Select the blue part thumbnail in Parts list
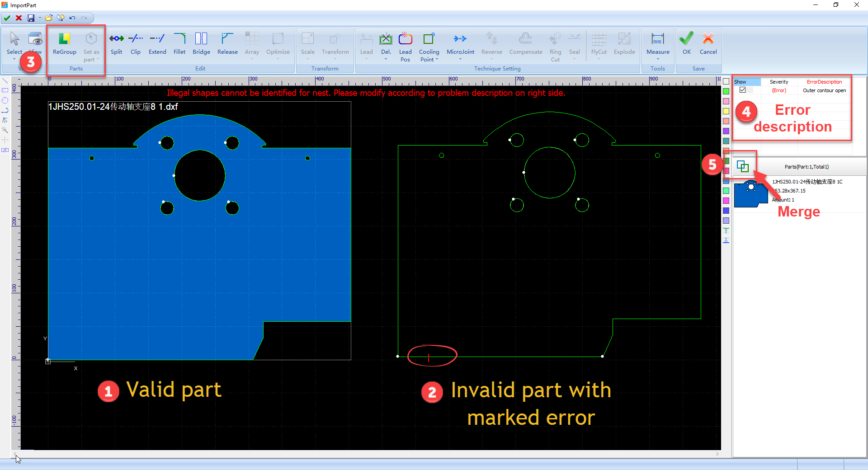 751,193
